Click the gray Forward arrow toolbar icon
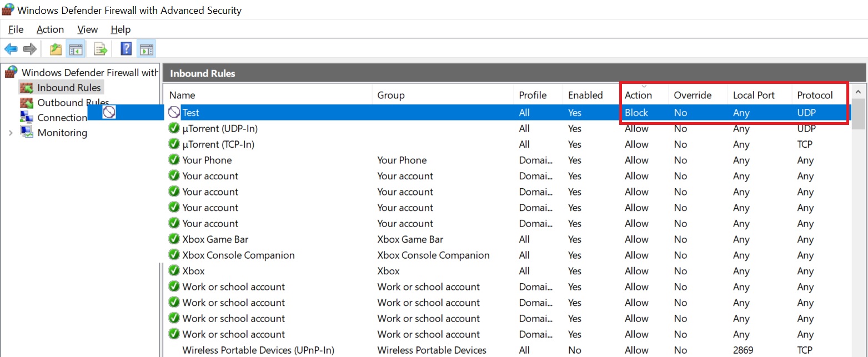The width and height of the screenshot is (868, 357). click(x=30, y=49)
